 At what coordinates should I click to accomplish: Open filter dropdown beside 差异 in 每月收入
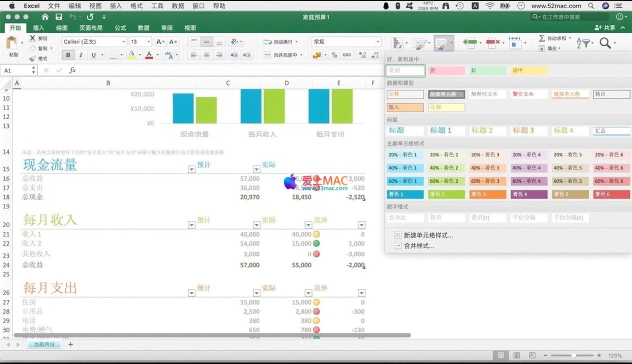[x=361, y=225]
